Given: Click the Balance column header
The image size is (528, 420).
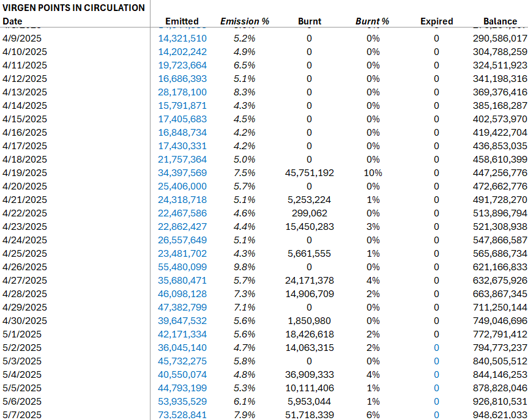Looking at the screenshot, I should coord(500,21).
